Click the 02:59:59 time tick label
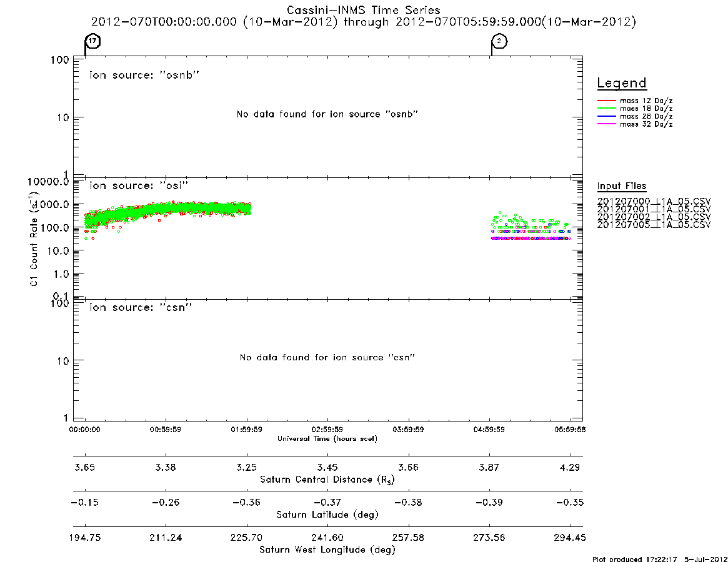The image size is (728, 562). coord(327,430)
